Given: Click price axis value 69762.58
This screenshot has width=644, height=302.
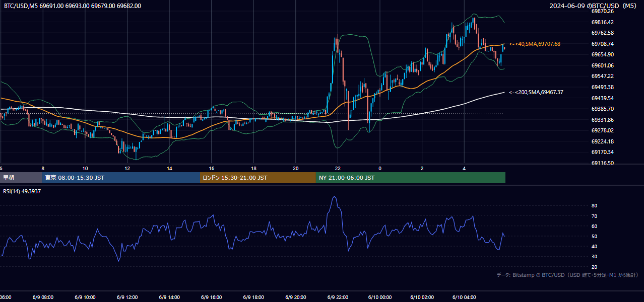Looking at the screenshot, I should point(602,33).
